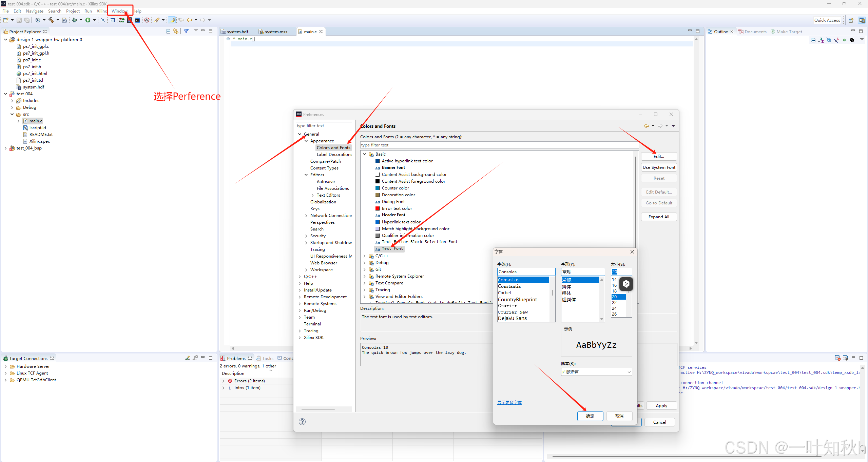The image size is (868, 462).
Task: Click back arrow icon in Preferences header
Action: pos(647,126)
